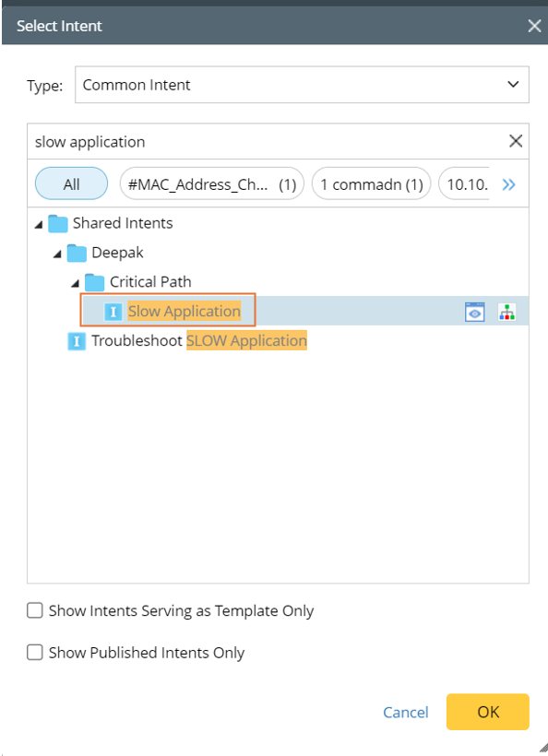Click the Shared Intents folder icon
548x756 pixels.
click(58, 224)
